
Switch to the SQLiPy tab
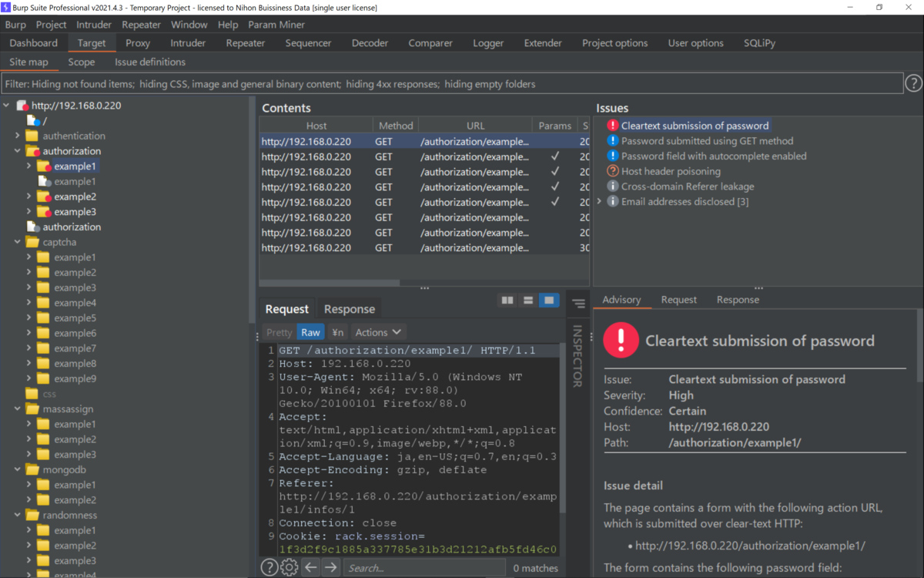759,43
